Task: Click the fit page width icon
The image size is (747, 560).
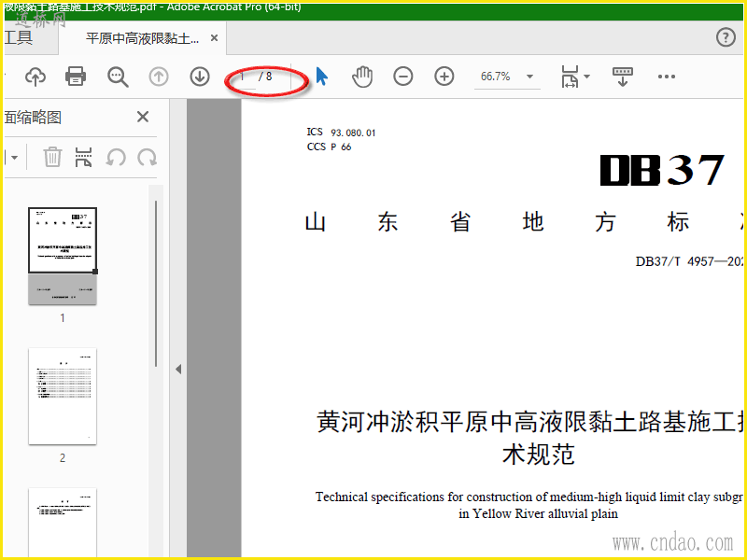Action: [x=570, y=77]
